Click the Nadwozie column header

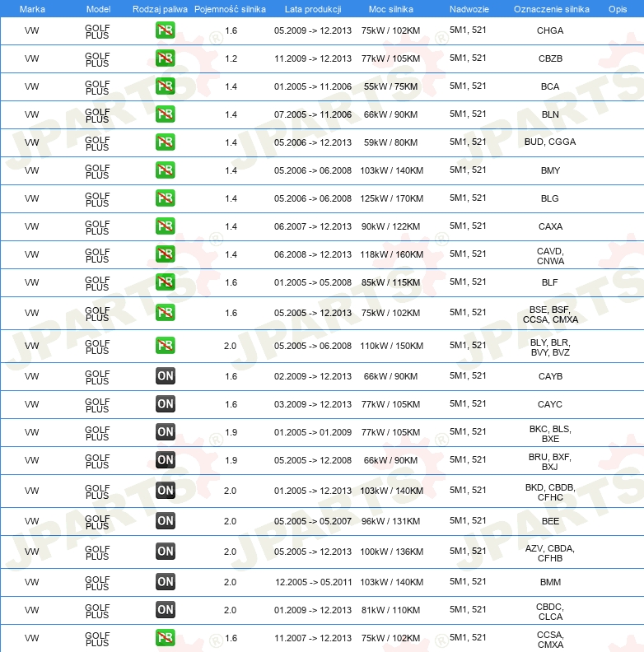click(469, 9)
